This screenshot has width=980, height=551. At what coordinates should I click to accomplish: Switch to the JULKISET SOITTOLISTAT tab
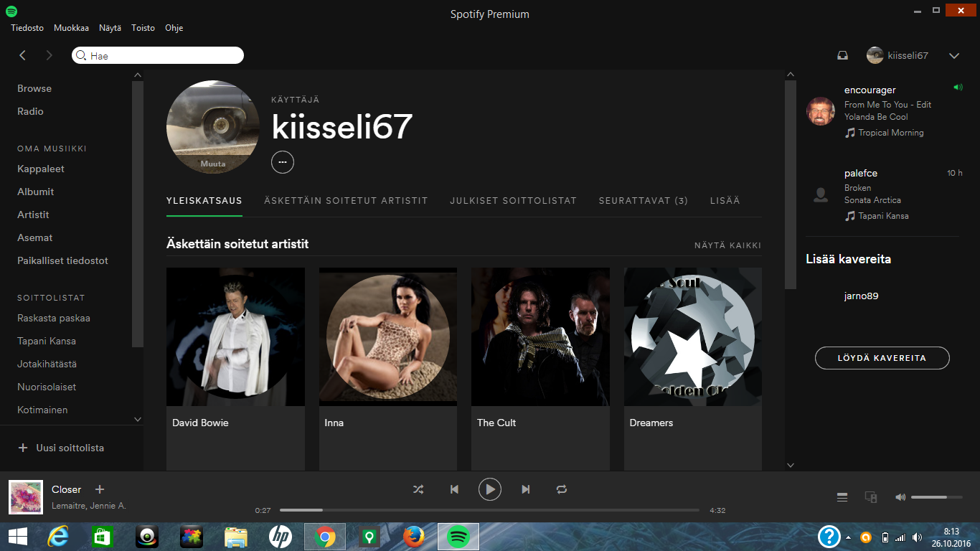click(513, 201)
